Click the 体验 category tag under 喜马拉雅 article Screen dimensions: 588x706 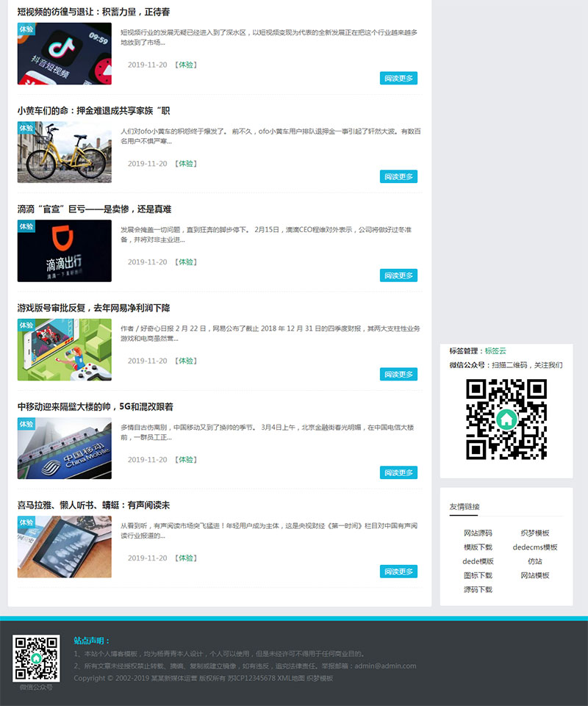tap(186, 558)
